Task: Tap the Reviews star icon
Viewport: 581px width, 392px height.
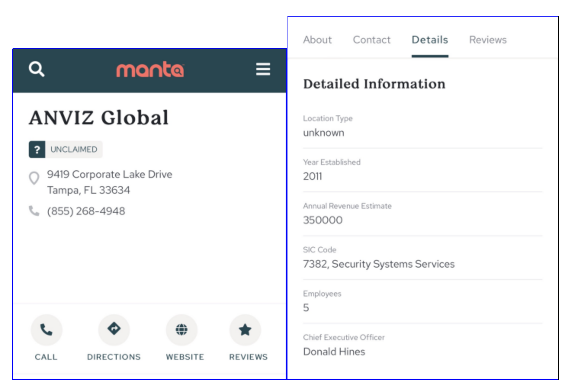Action: click(x=245, y=330)
